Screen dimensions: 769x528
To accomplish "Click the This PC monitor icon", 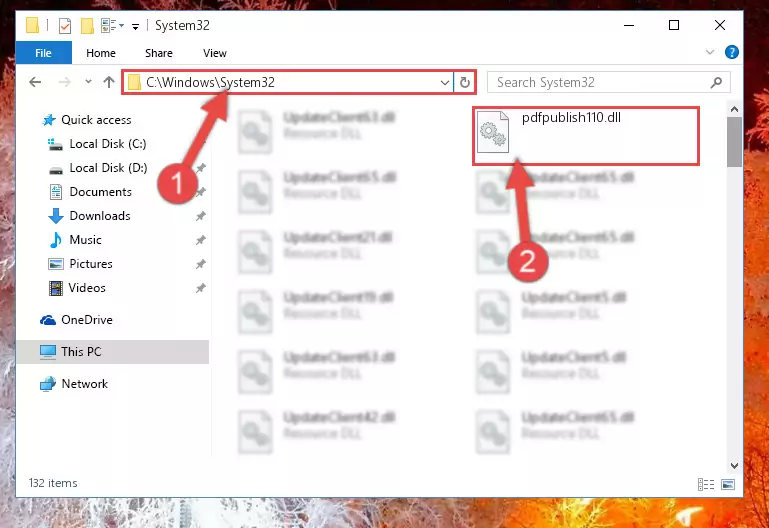I will (48, 352).
